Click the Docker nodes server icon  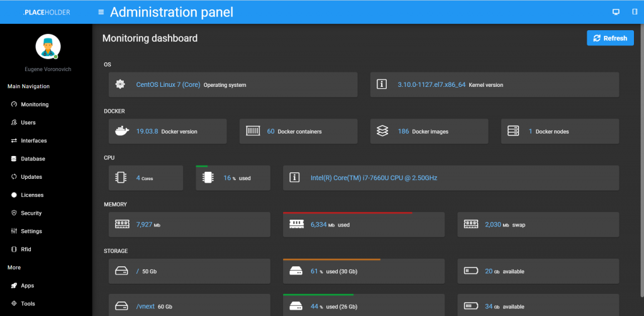(x=514, y=131)
